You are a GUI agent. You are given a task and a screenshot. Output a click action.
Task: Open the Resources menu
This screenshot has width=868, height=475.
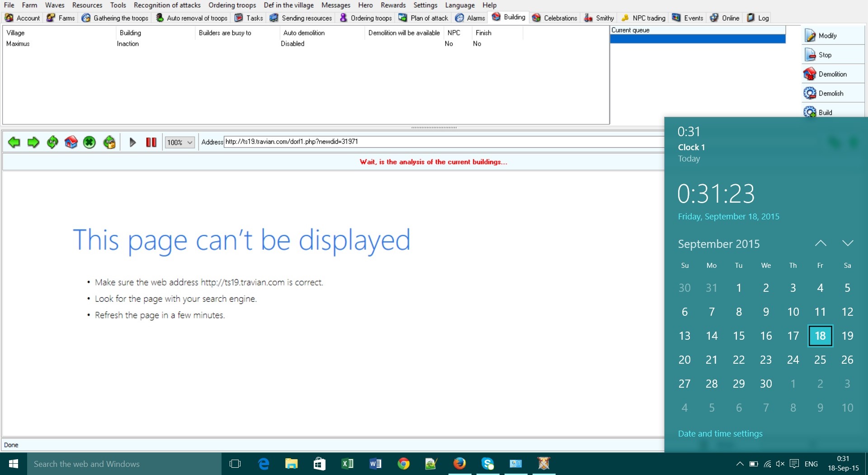click(87, 5)
